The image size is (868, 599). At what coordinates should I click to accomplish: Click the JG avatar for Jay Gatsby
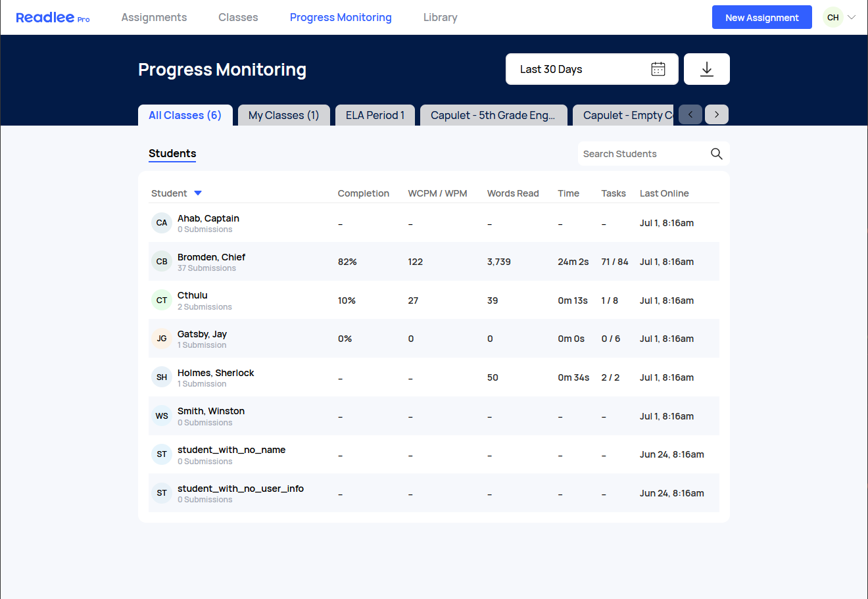(162, 339)
